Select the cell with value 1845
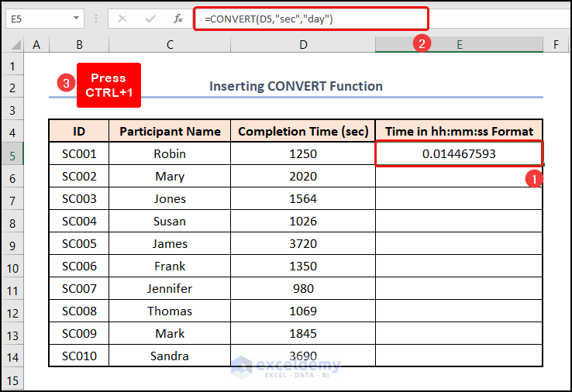Image resolution: width=572 pixels, height=392 pixels. 303,333
